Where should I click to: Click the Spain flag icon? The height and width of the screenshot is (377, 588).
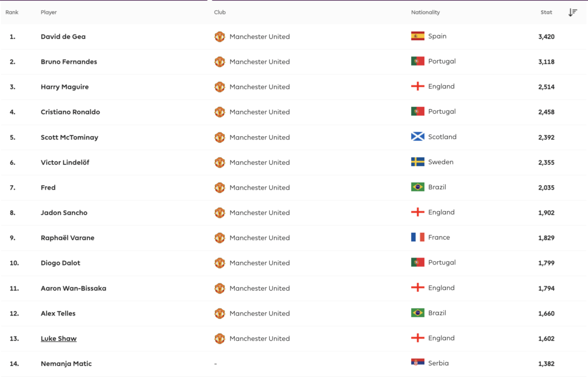[417, 36]
